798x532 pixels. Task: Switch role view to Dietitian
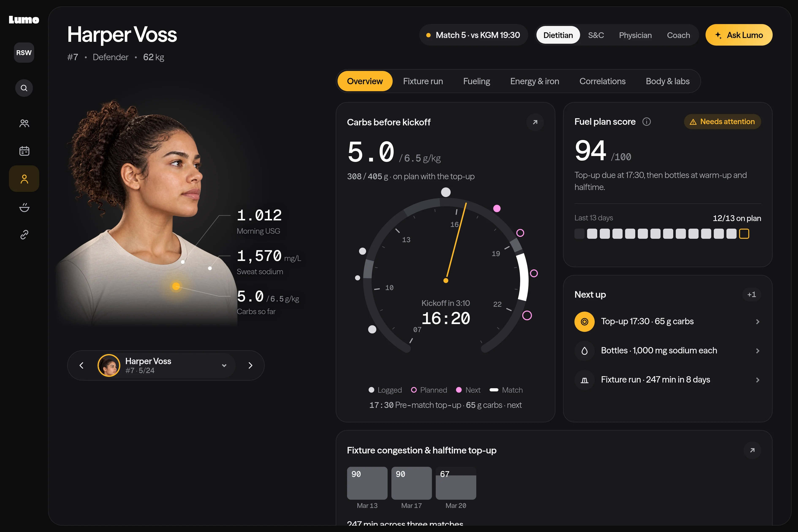coord(558,35)
